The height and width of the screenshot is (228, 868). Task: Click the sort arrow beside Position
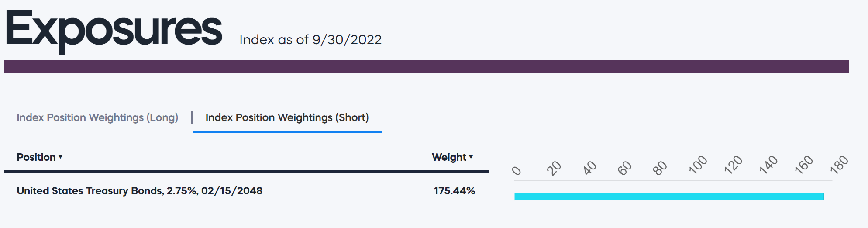[x=61, y=157]
